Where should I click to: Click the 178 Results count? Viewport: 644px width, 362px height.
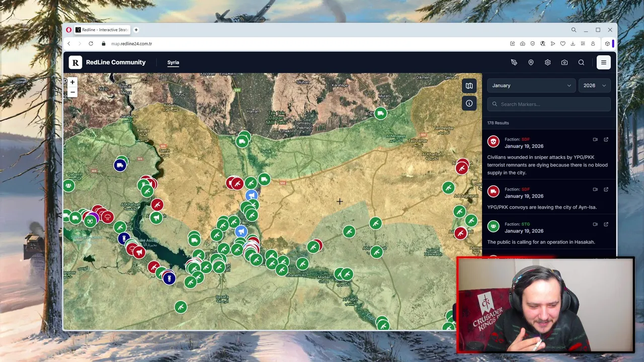click(498, 123)
